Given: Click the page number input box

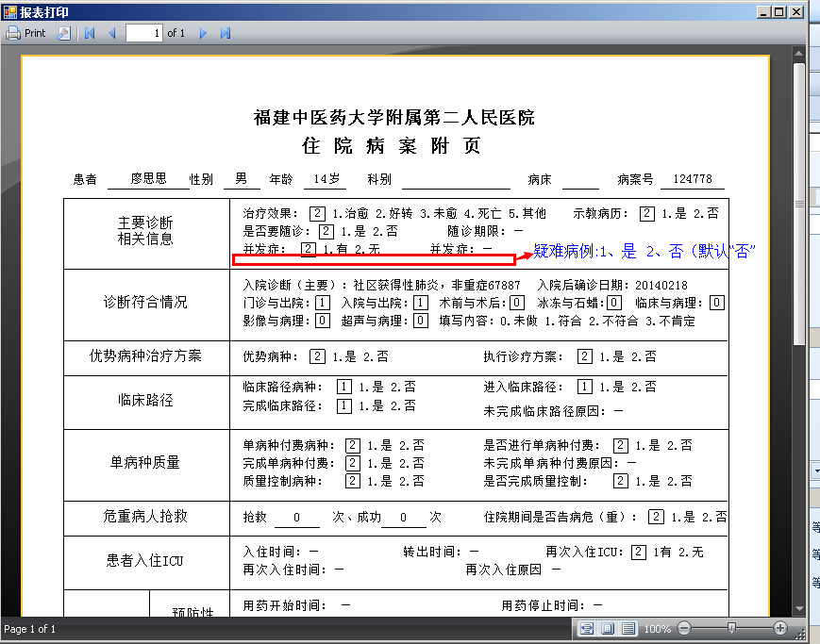Looking at the screenshot, I should pos(144,33).
